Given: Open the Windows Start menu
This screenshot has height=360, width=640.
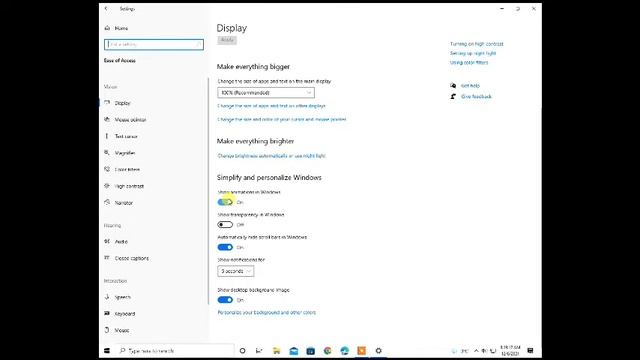Looking at the screenshot, I should tap(107, 351).
